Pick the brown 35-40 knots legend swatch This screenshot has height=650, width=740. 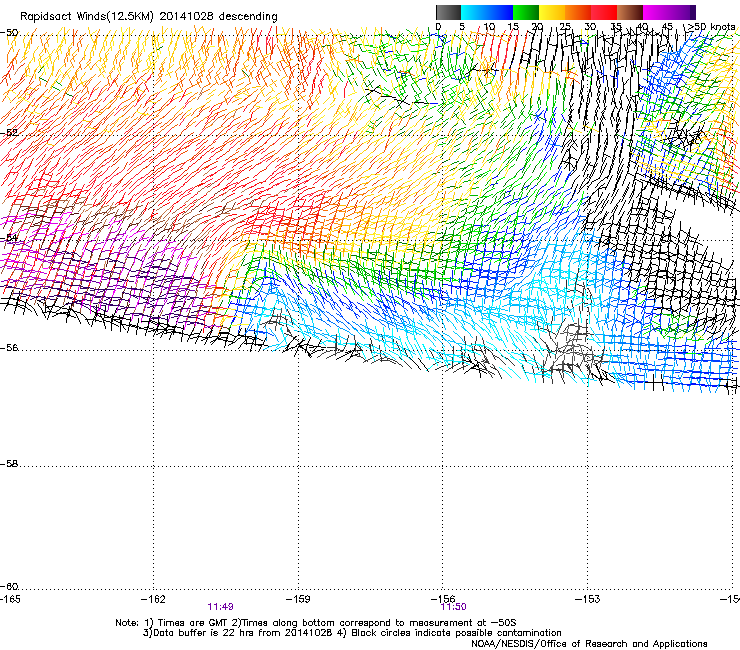[x=630, y=12]
